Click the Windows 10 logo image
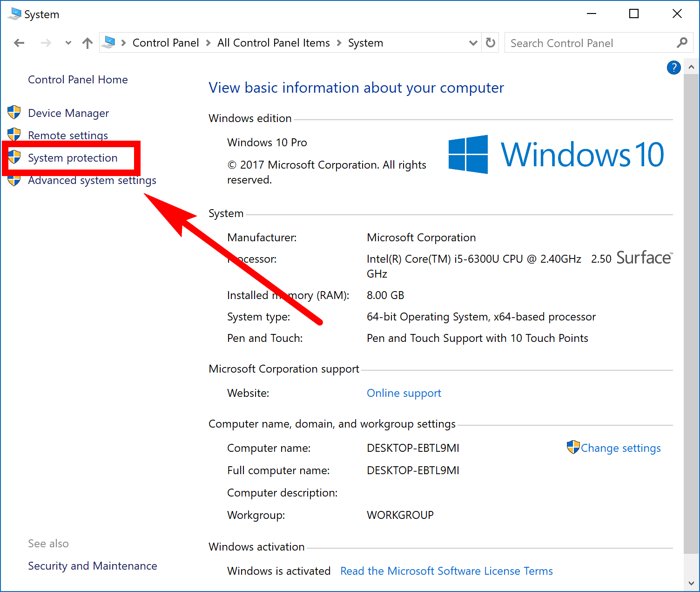Screen dimensions: 700x592 (555, 154)
